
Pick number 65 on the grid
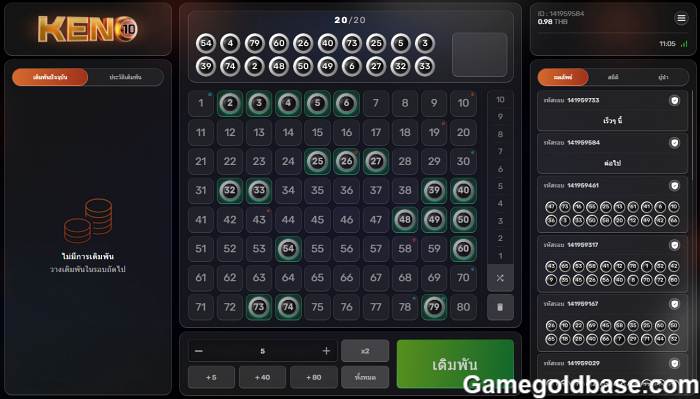(317, 278)
